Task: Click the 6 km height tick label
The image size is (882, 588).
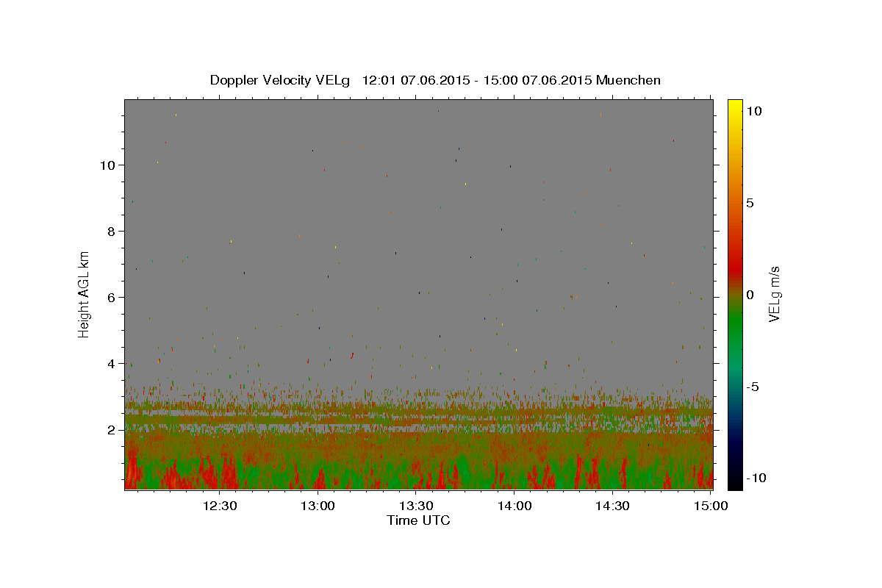Action: coord(112,297)
